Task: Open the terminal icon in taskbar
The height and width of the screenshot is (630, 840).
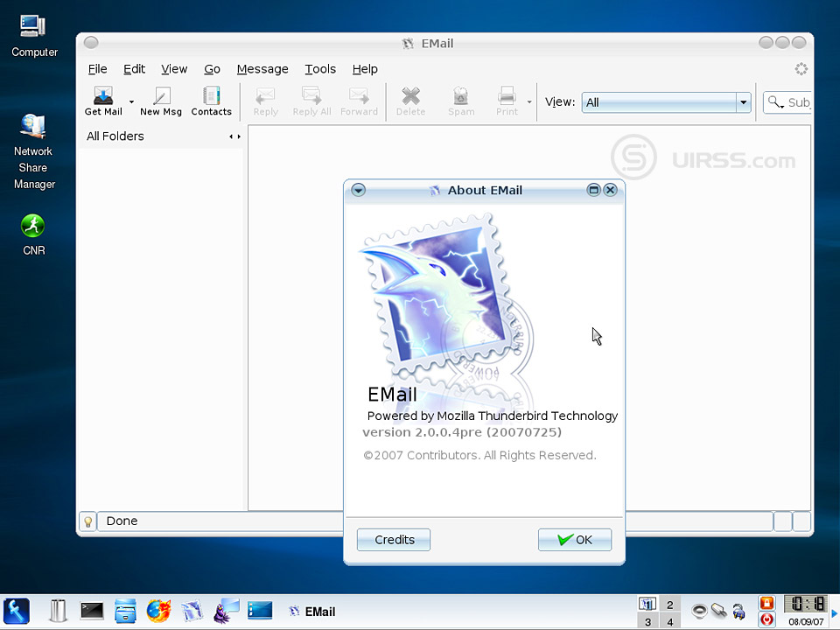Action: [93, 610]
